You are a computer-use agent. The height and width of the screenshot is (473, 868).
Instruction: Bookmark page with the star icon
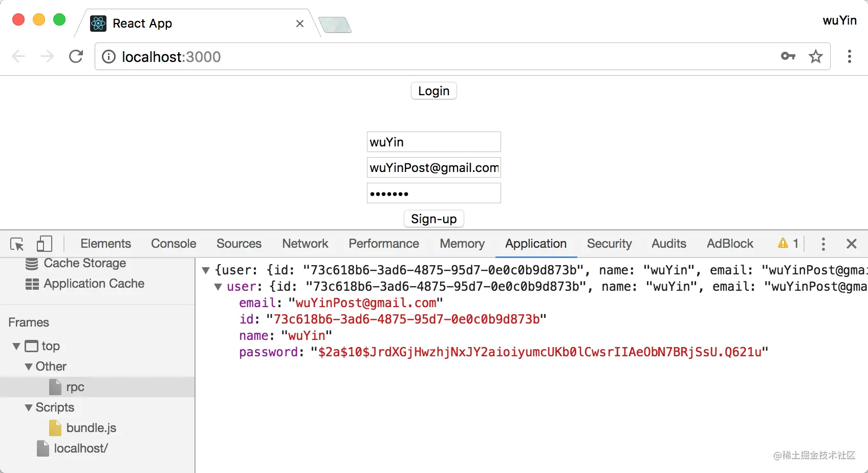coord(816,56)
